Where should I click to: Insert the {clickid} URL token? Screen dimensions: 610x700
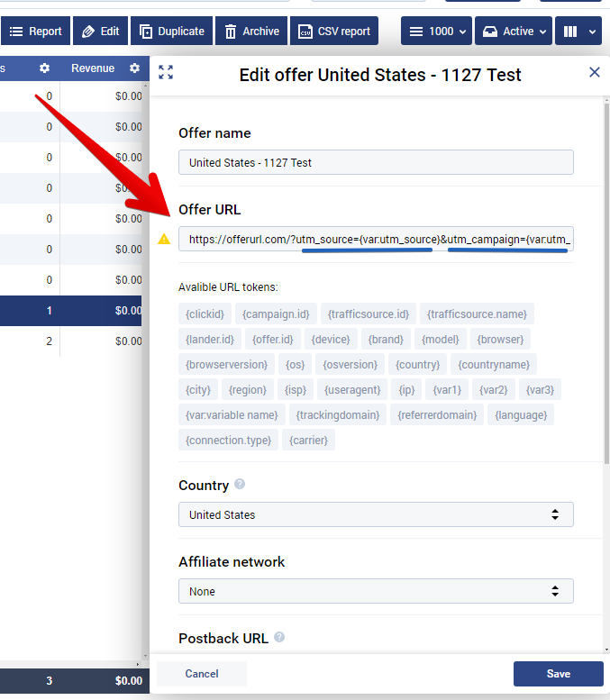point(205,314)
